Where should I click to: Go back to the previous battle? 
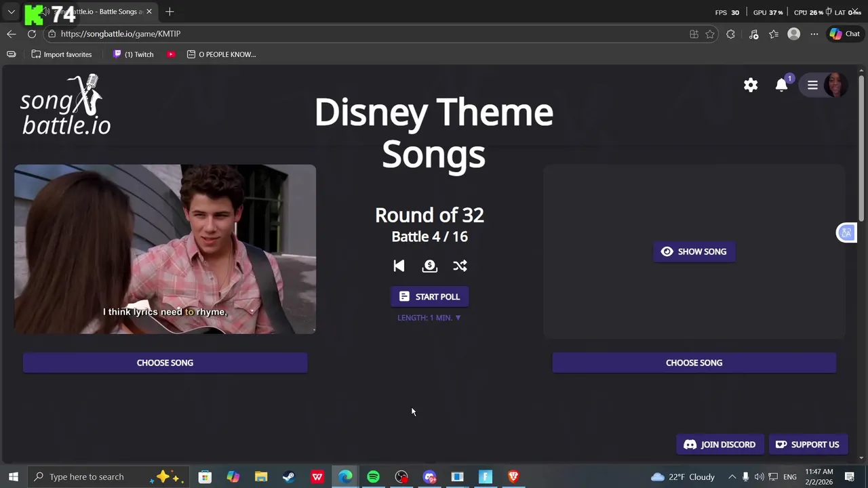click(399, 266)
